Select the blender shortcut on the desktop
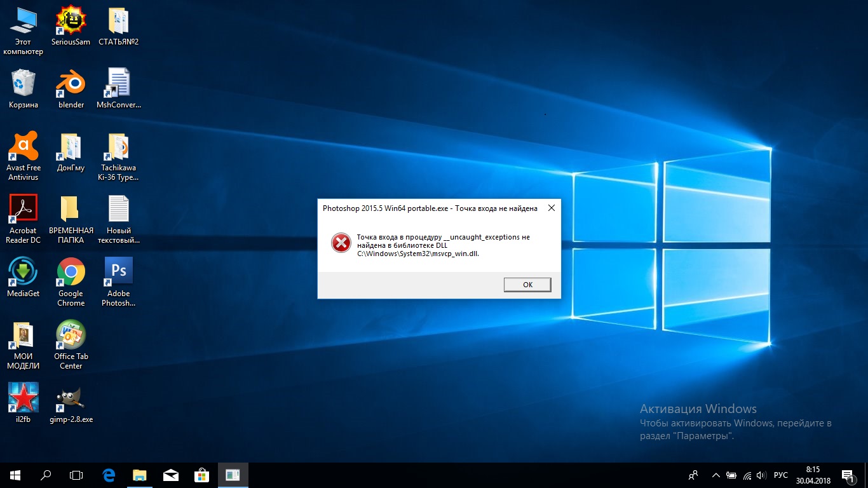The width and height of the screenshot is (868, 488). [x=71, y=89]
